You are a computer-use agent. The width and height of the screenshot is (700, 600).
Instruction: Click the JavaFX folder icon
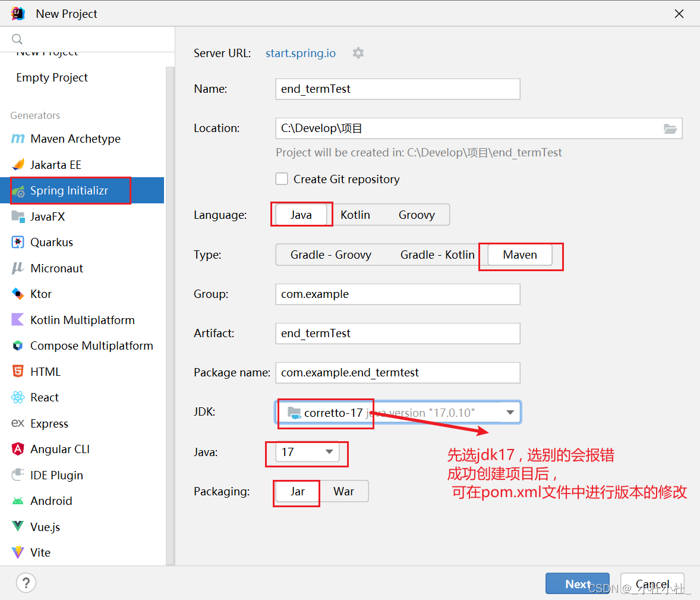pyautogui.click(x=18, y=216)
